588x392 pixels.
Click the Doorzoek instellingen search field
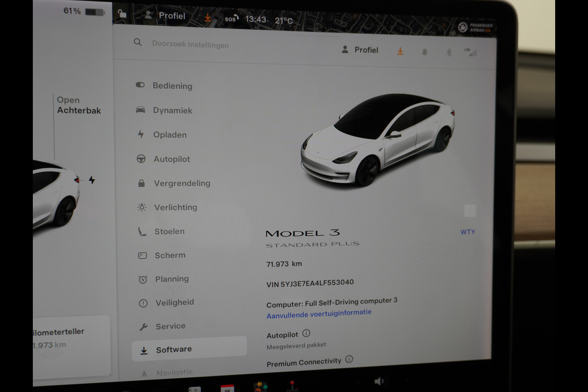190,45
